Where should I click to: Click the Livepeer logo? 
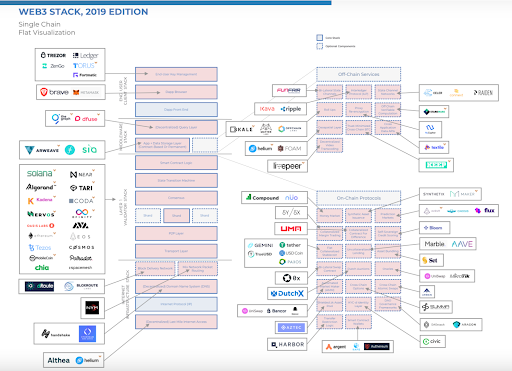(x=287, y=166)
